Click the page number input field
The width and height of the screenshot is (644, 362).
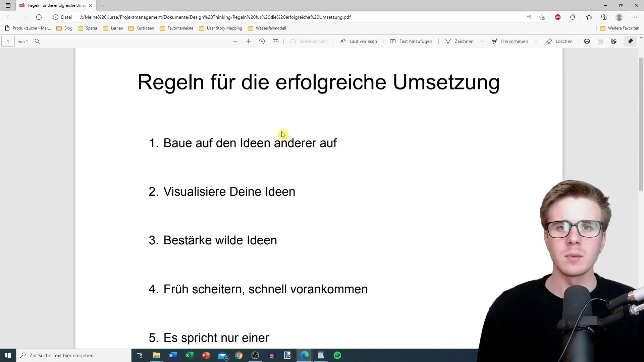click(x=8, y=41)
